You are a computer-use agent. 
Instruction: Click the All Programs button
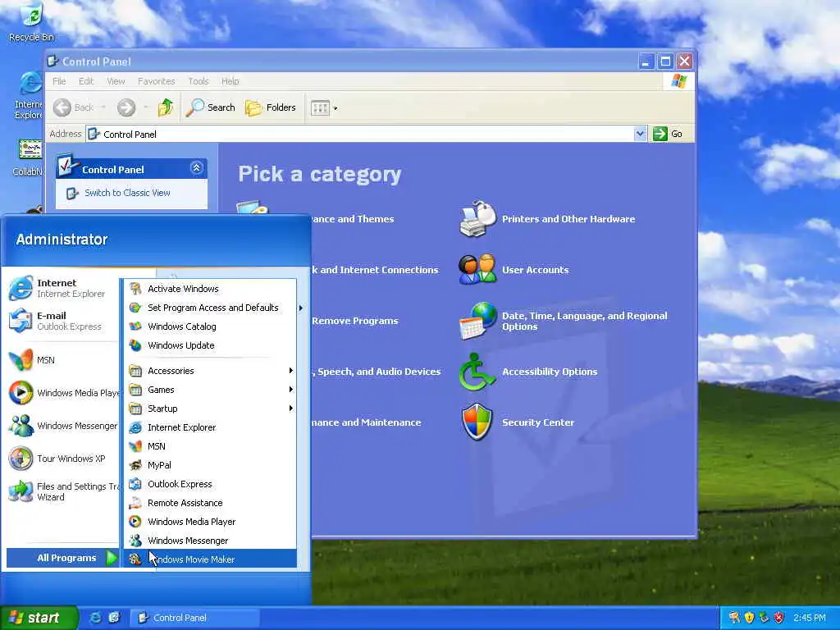coord(62,558)
